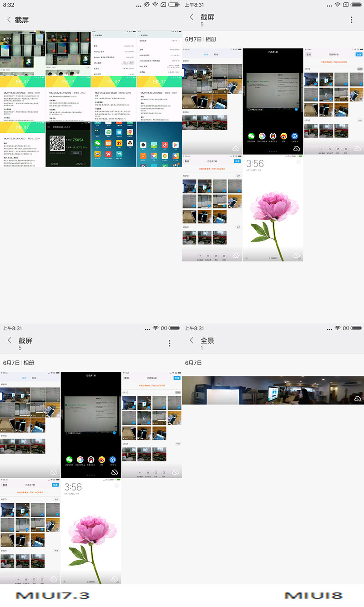Open black share-sheet thumbnail in lower-left screen
This screenshot has width=364, height=607.
pos(91,425)
